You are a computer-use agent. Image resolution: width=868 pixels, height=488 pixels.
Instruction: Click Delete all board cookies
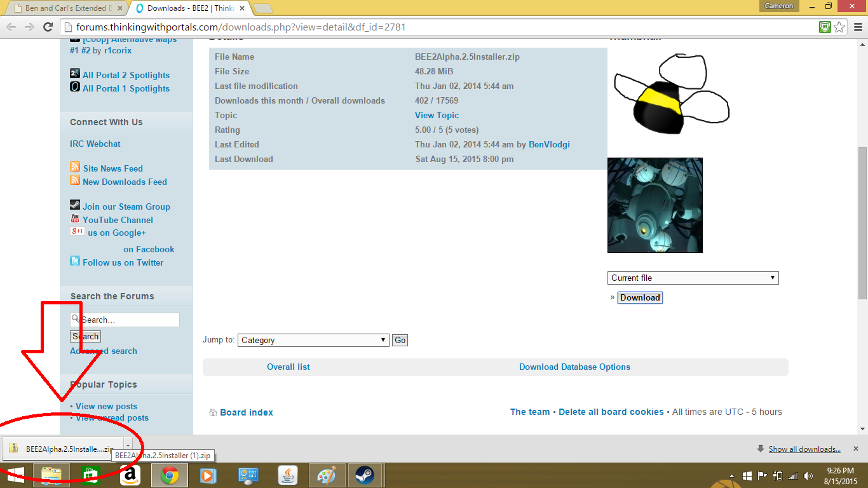pos(611,412)
